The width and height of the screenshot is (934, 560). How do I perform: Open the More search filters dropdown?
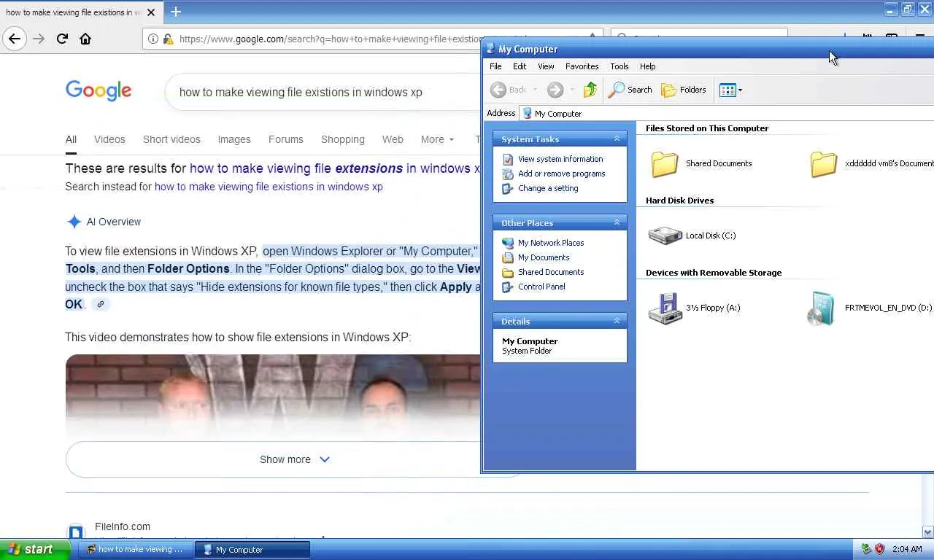(x=437, y=139)
